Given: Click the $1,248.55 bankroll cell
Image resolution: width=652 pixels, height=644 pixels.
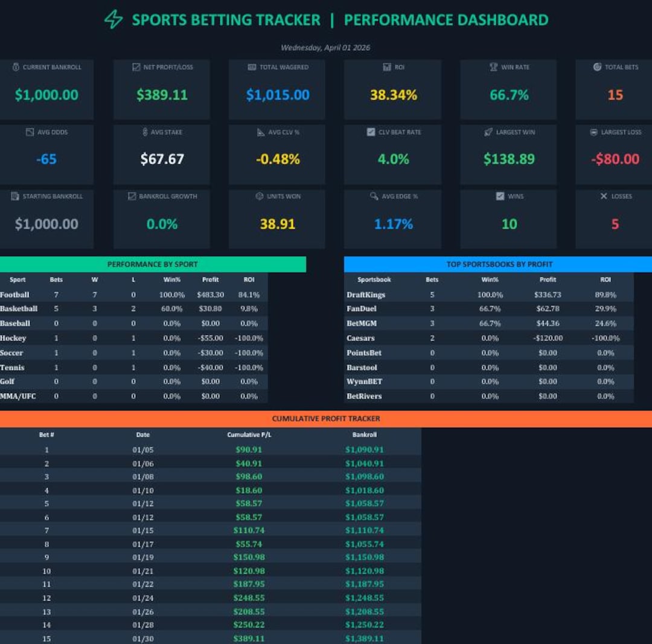Looking at the screenshot, I should [x=364, y=598].
